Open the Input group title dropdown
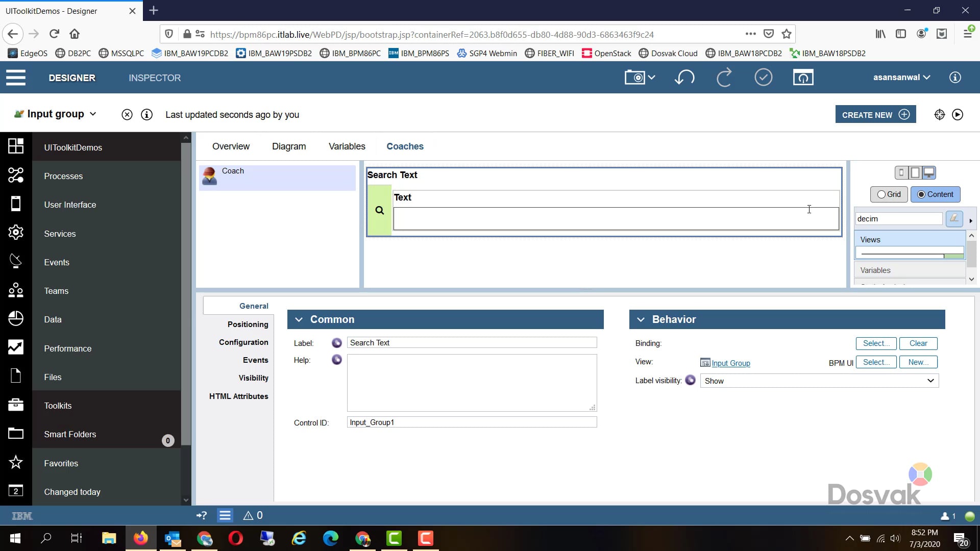980x551 pixels. click(x=93, y=114)
